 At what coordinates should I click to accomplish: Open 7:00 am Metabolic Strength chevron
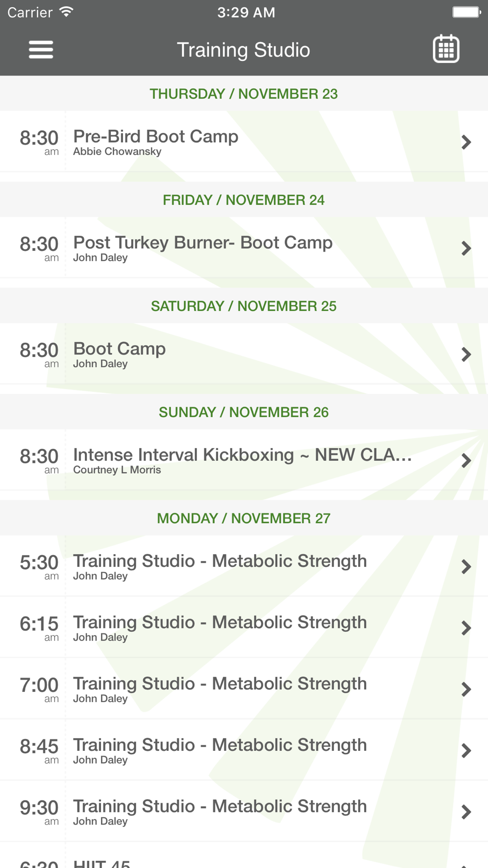click(467, 689)
